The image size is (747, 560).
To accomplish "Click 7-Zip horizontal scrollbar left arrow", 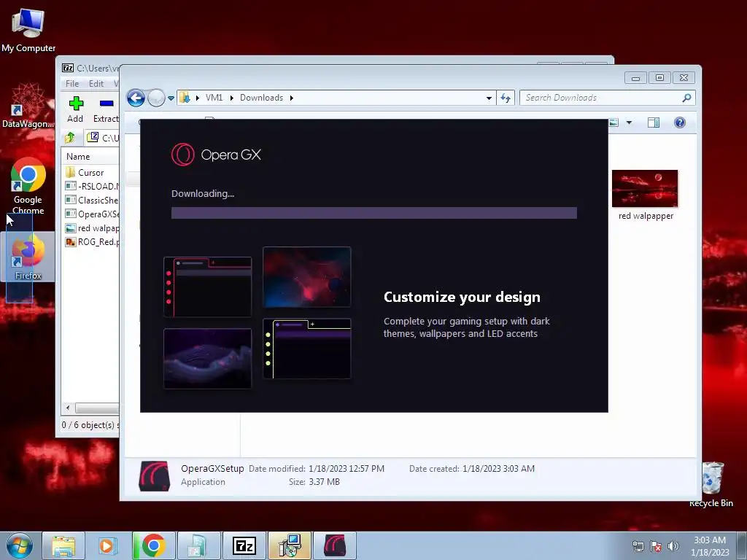I will pos(68,408).
